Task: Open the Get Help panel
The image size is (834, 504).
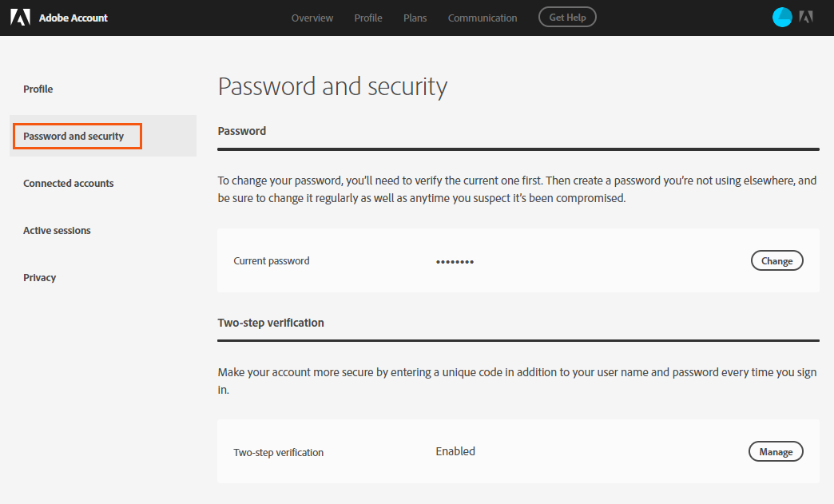Action: click(x=567, y=16)
